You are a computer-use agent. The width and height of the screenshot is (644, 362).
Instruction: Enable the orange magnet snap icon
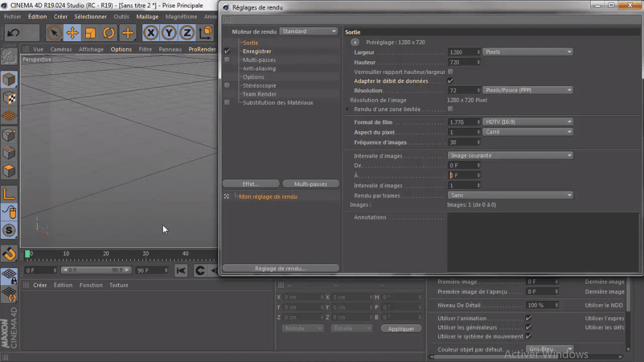click(9, 254)
